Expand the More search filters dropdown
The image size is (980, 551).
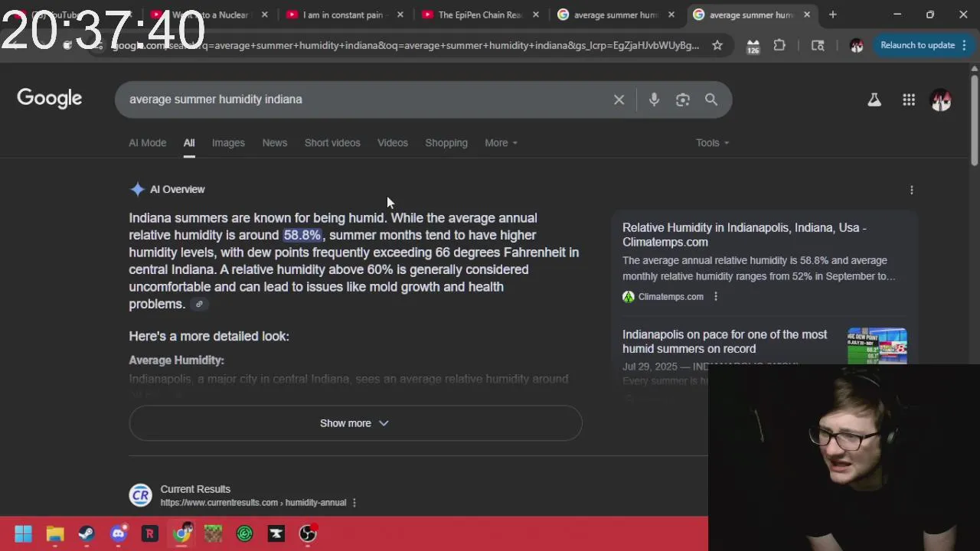pyautogui.click(x=501, y=143)
